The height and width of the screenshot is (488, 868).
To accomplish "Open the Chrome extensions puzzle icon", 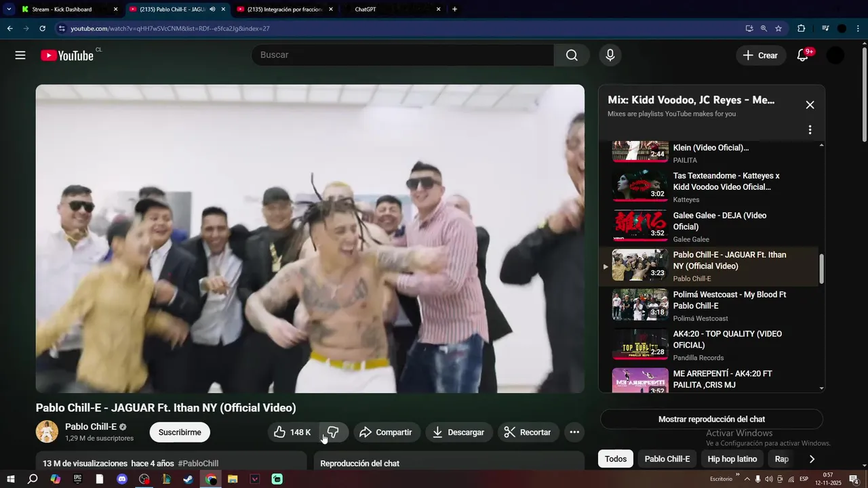I will 801,28.
